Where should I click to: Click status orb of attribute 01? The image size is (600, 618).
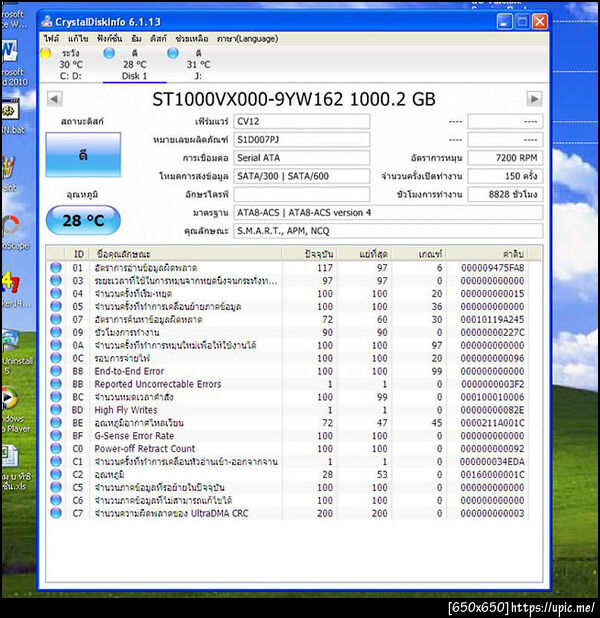click(x=56, y=268)
